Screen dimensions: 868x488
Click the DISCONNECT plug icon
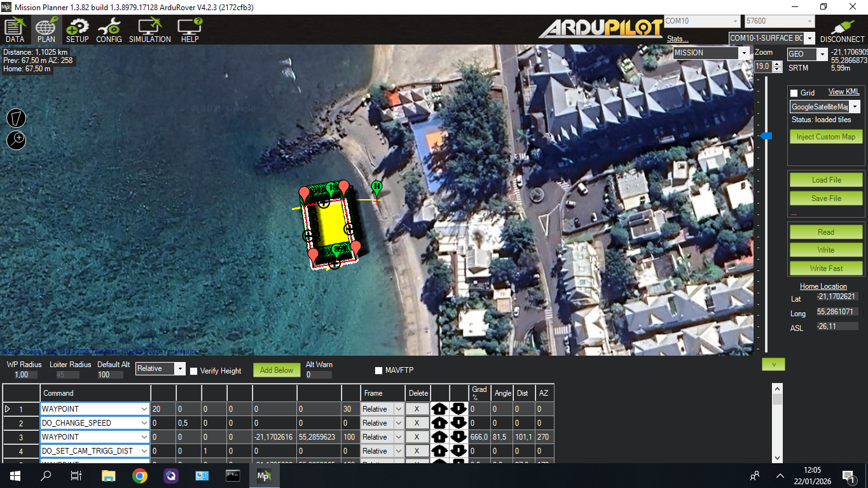[x=842, y=30]
